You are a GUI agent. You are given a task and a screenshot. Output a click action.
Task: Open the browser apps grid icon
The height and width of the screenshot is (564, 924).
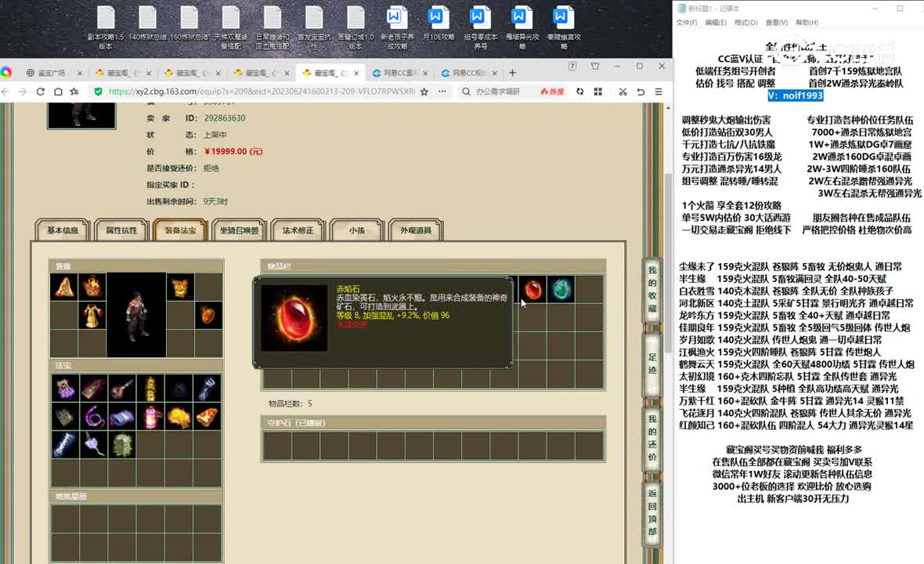(x=598, y=92)
